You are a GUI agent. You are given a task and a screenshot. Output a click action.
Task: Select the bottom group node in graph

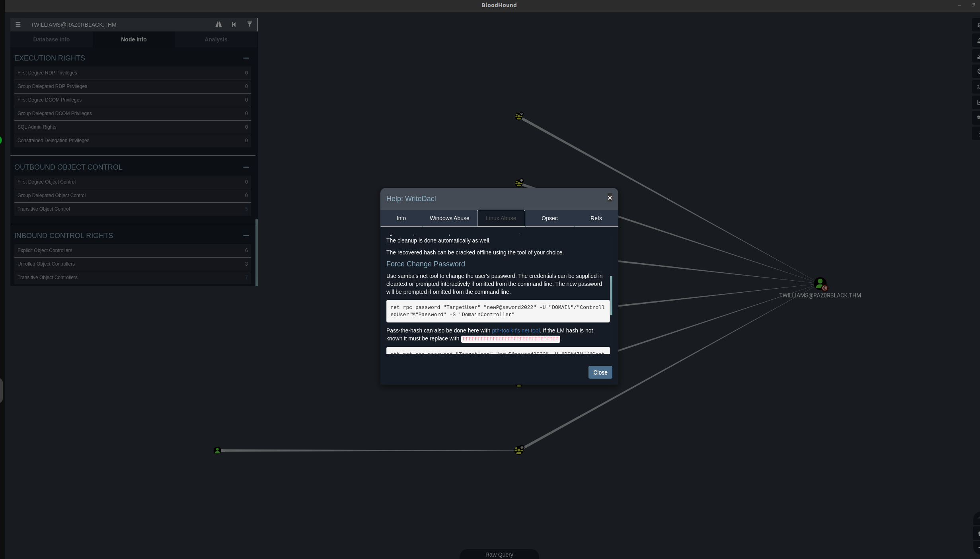pyautogui.click(x=519, y=450)
